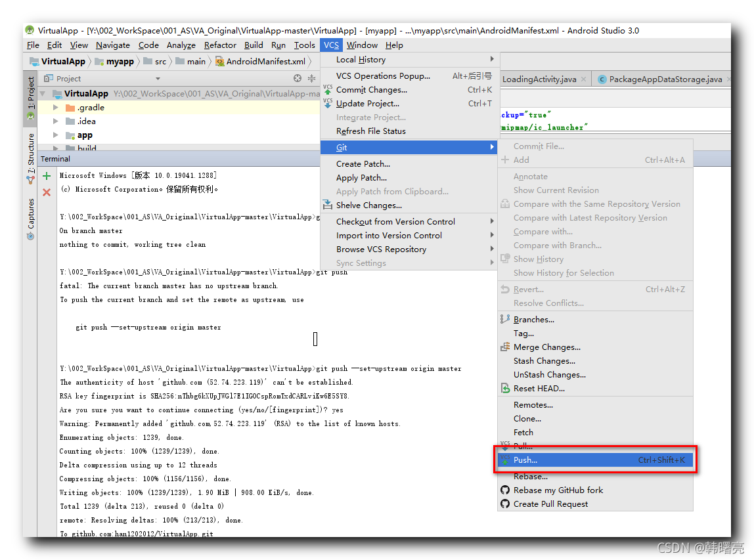Click the Update Project VCS icon in menu
The width and height of the screenshot is (754, 560).
point(328,103)
